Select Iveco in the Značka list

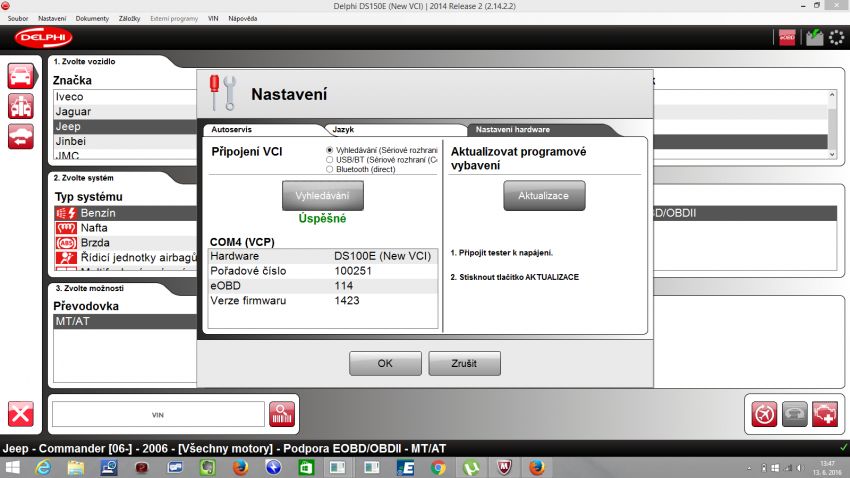(126, 97)
